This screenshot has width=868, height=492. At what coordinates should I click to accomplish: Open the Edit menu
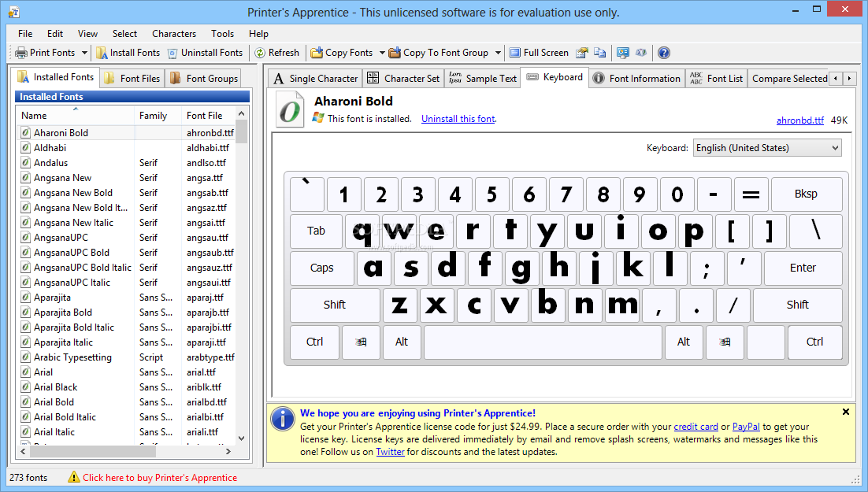click(x=55, y=34)
